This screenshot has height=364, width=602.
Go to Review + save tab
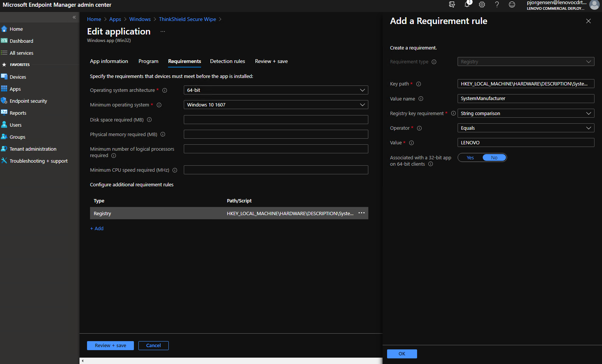[x=271, y=61]
